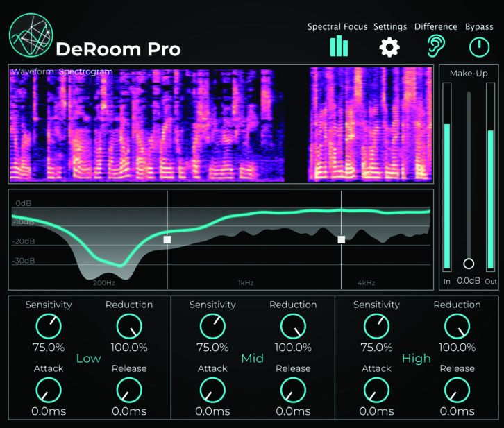Click Mid Reduction value 100.0%
This screenshot has width=504, height=428.
[293, 348]
